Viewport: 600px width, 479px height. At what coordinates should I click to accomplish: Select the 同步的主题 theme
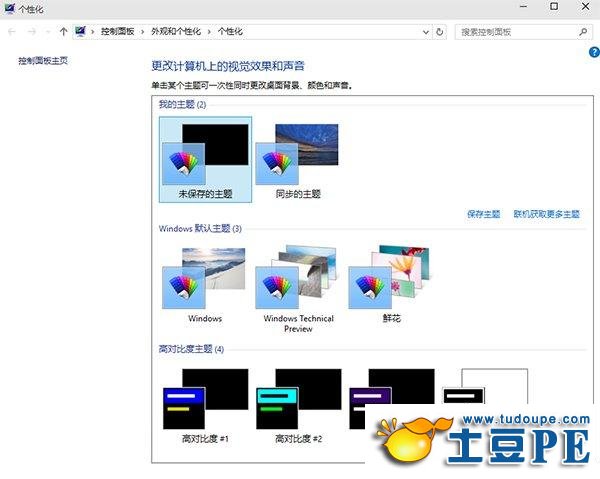click(298, 160)
